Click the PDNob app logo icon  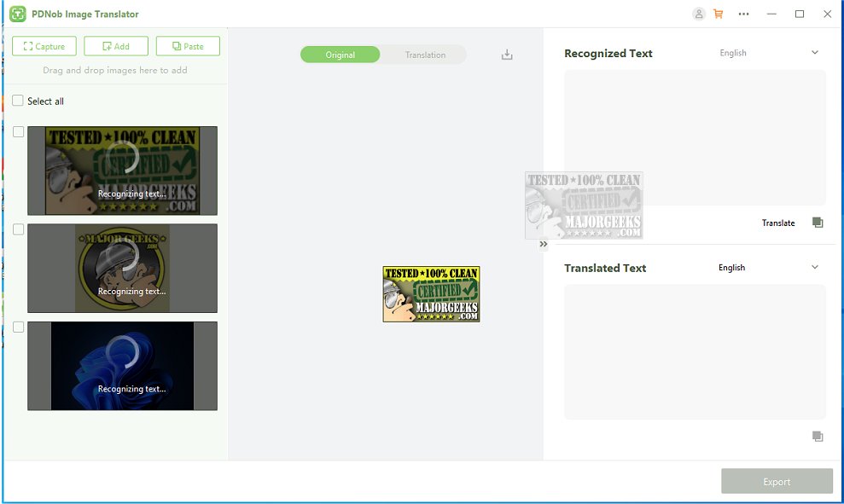[18, 14]
